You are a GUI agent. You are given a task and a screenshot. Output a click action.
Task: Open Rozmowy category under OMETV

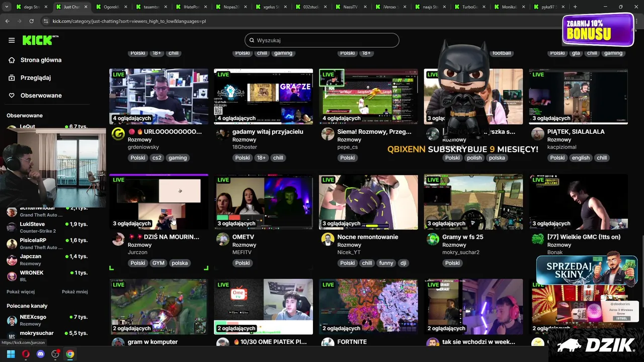coord(245,245)
